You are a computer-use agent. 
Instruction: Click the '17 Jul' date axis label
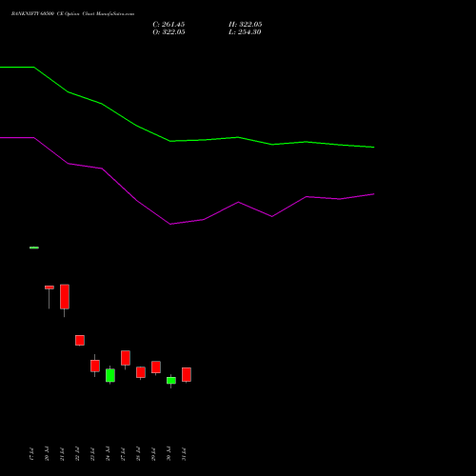(x=31, y=454)
